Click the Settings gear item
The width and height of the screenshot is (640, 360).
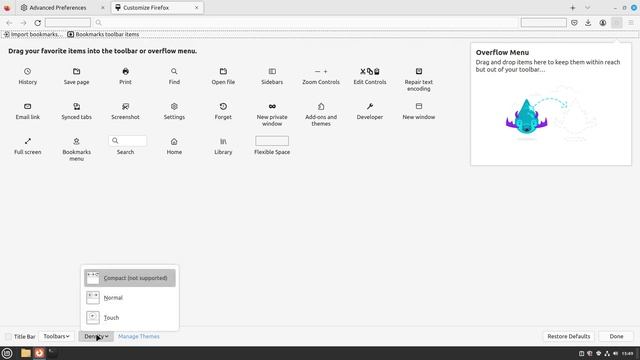tap(174, 111)
